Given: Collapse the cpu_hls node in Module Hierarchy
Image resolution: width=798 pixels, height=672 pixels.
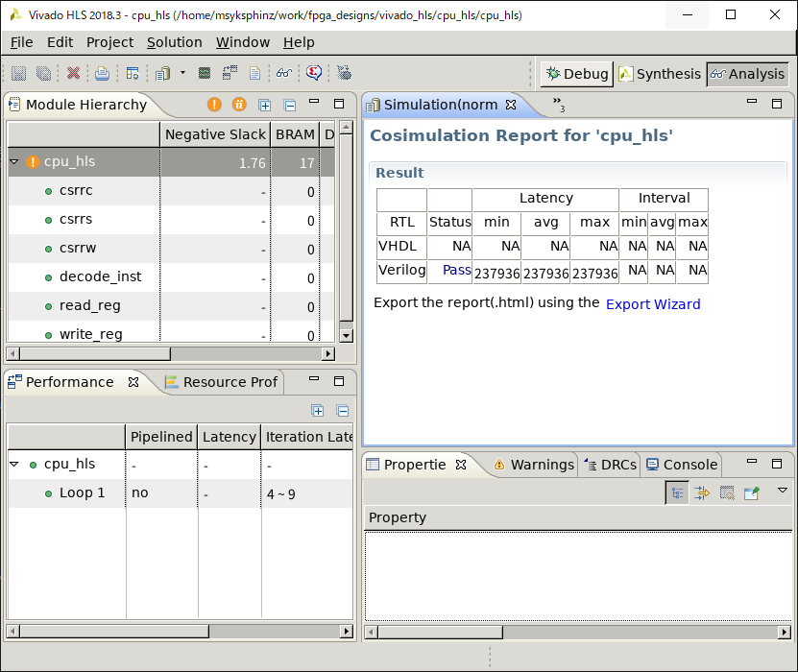Looking at the screenshot, I should pyautogui.click(x=14, y=162).
